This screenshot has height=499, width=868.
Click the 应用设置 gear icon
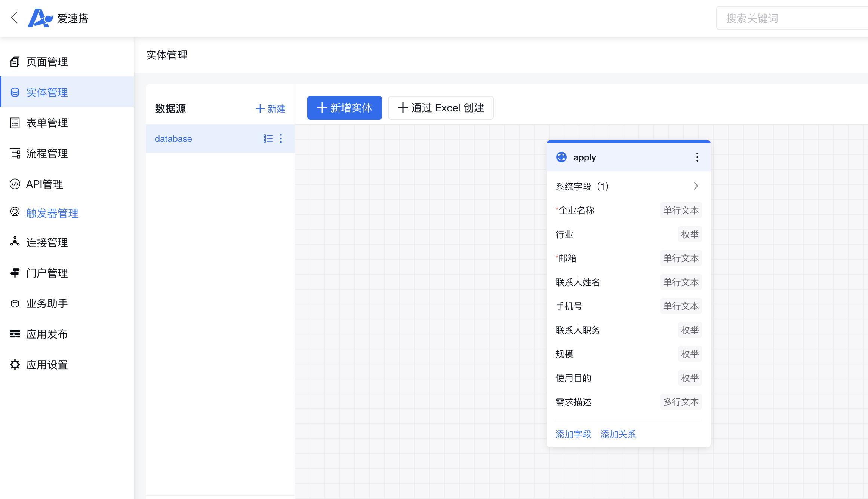click(15, 365)
